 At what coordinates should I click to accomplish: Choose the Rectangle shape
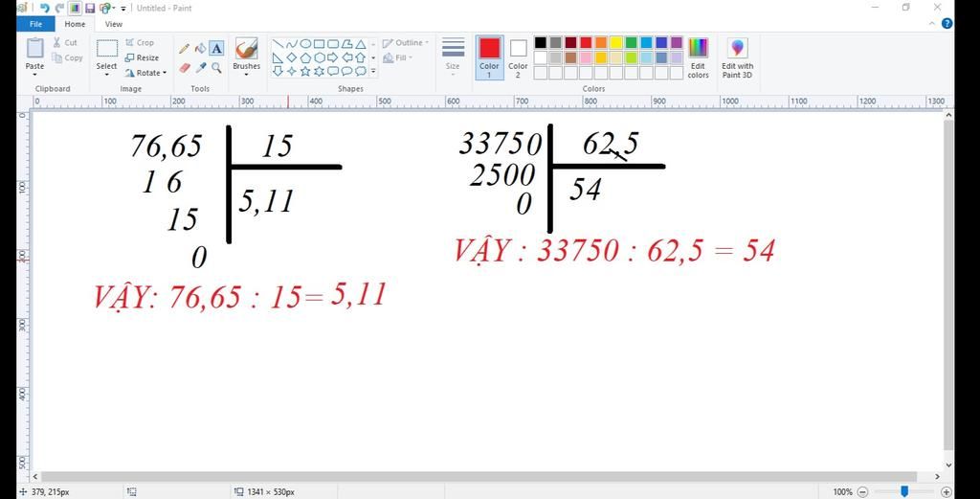pyautogui.click(x=319, y=44)
